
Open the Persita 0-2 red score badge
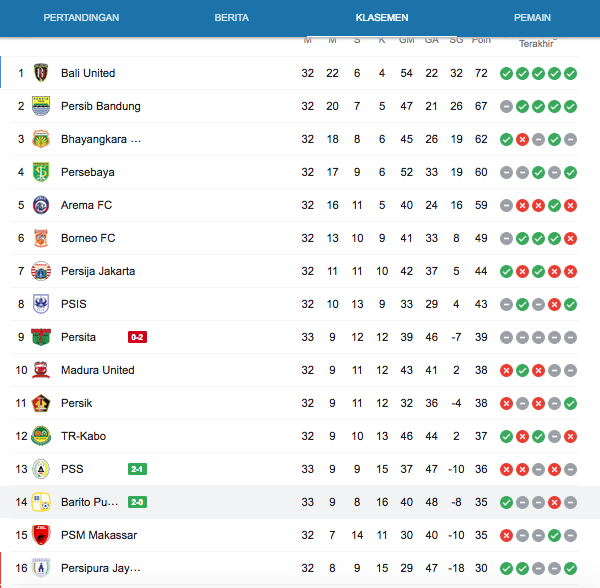click(x=137, y=337)
